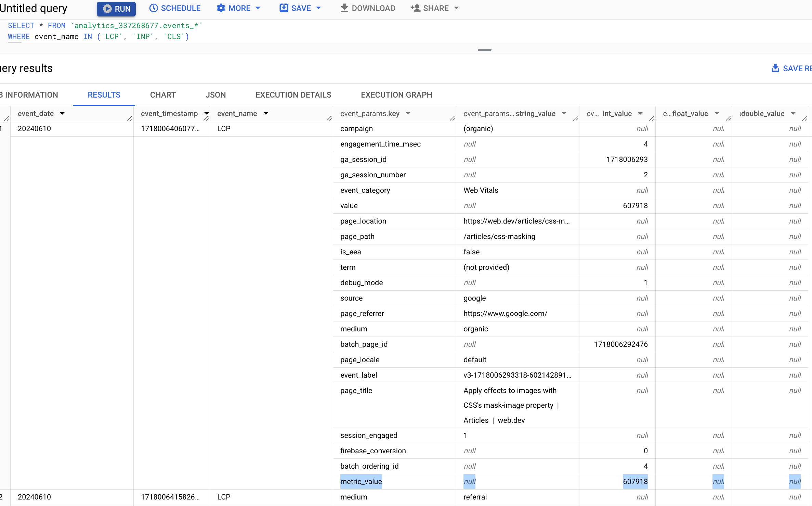Expand event_params key column filter
Image resolution: width=812 pixels, height=506 pixels.
click(x=407, y=113)
